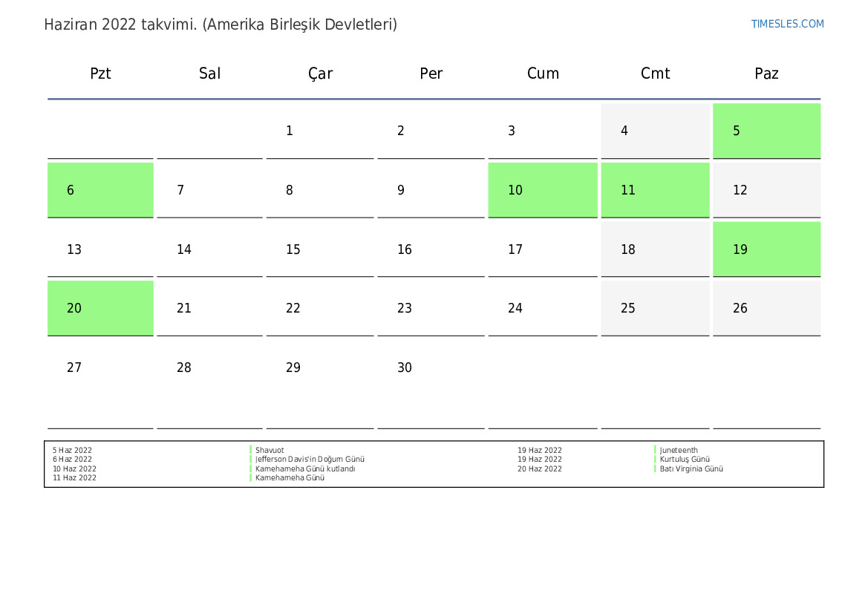Open the TIMESLES.COM link

(x=787, y=24)
